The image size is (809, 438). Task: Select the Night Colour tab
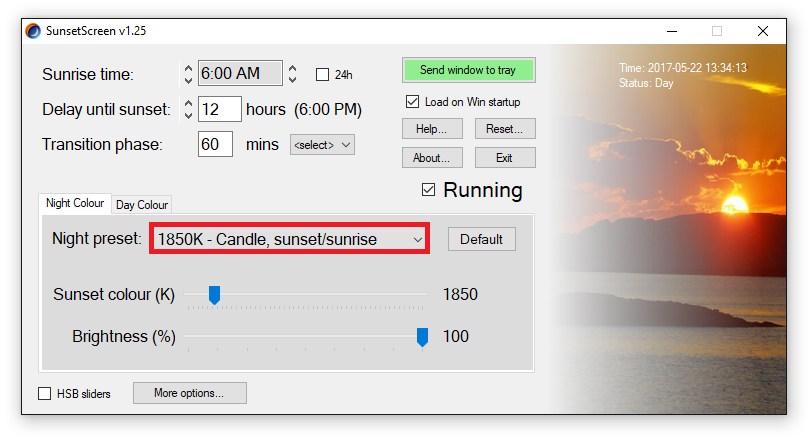pyautogui.click(x=75, y=203)
